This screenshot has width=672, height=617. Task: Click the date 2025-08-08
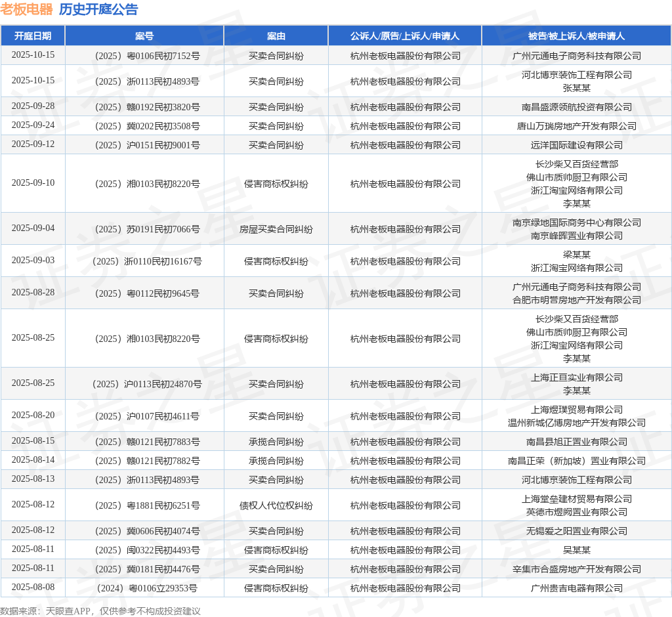[x=33, y=587]
